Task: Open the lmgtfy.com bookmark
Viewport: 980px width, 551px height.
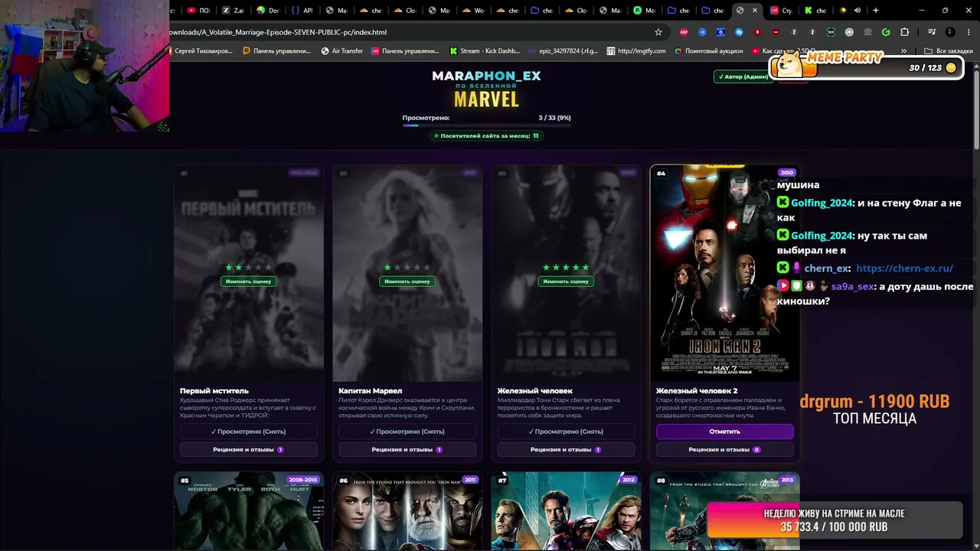Action: tap(635, 51)
